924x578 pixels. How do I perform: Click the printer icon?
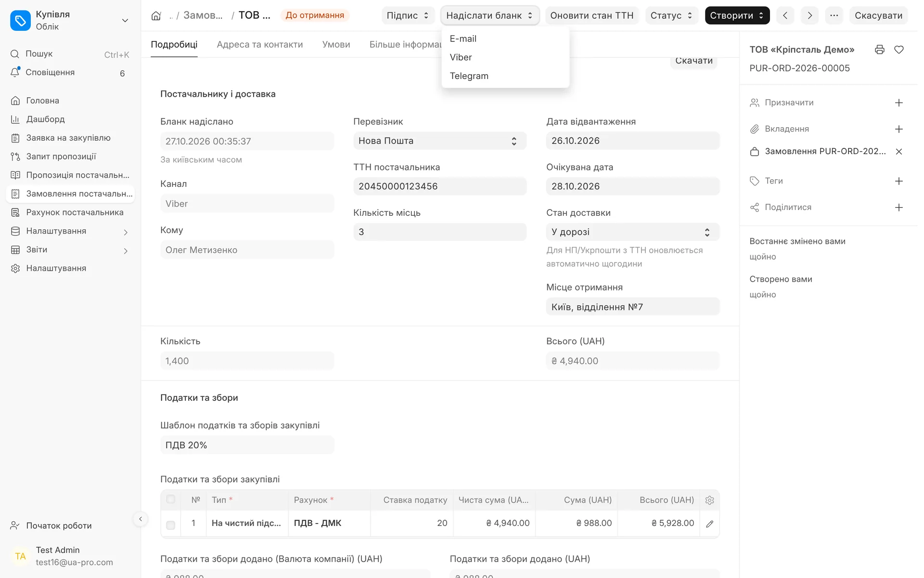(880, 50)
